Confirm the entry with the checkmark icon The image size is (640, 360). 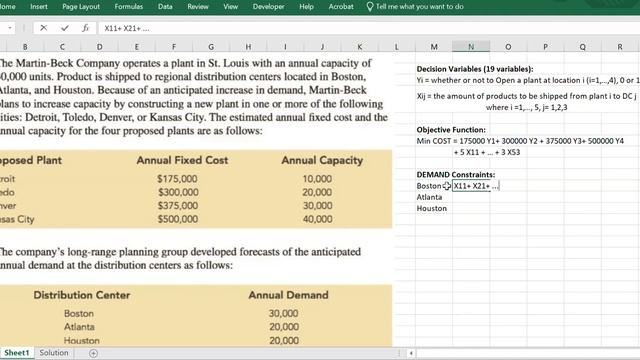coord(64,28)
